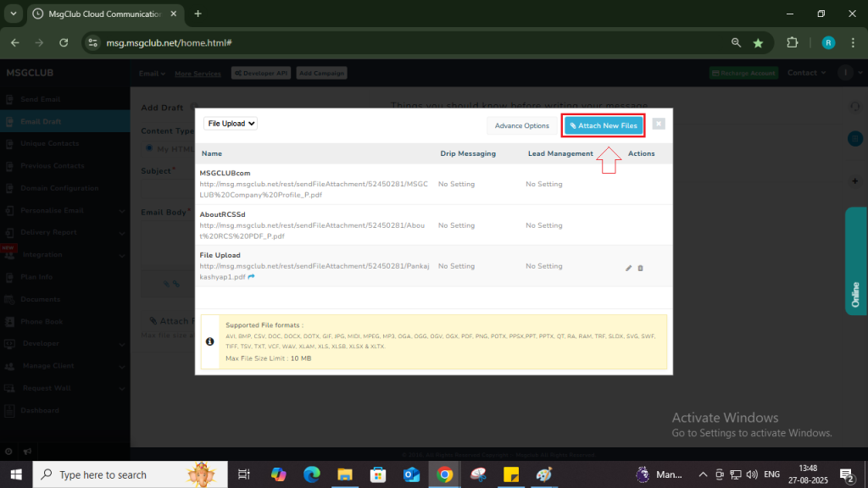Click the AboutRCSSd file name

click(x=223, y=214)
